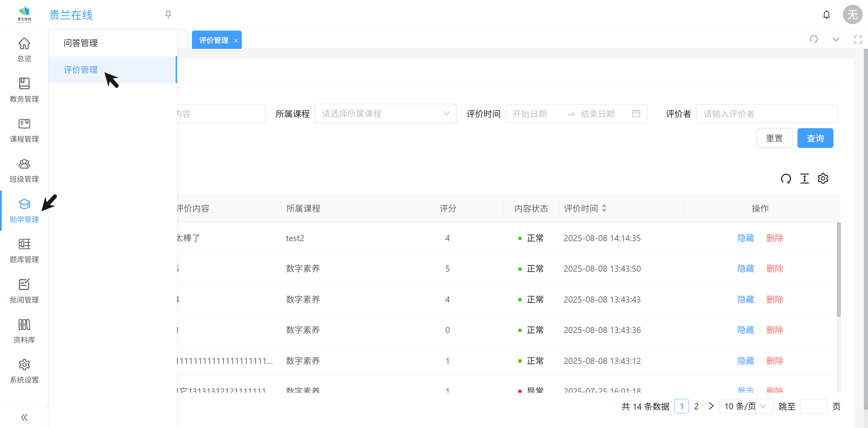Screen dimensions: 868x428
Task: Click the notification bell icon
Action: (x=826, y=15)
